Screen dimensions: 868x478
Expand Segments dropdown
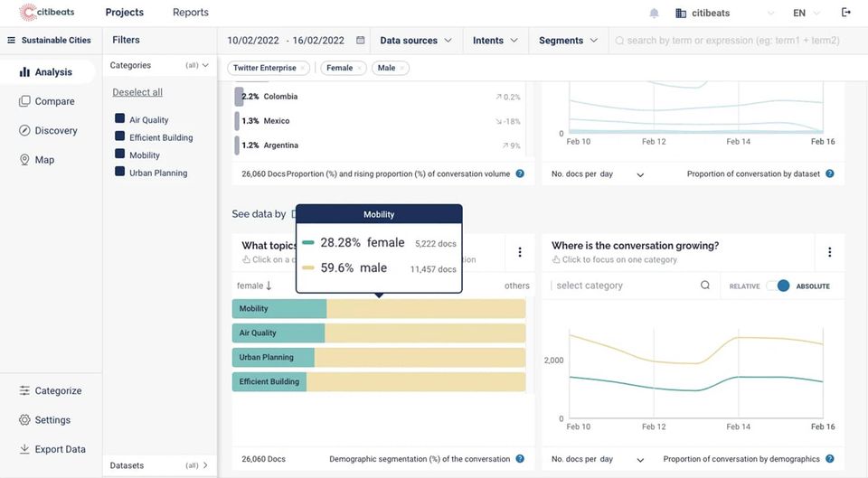tap(568, 41)
